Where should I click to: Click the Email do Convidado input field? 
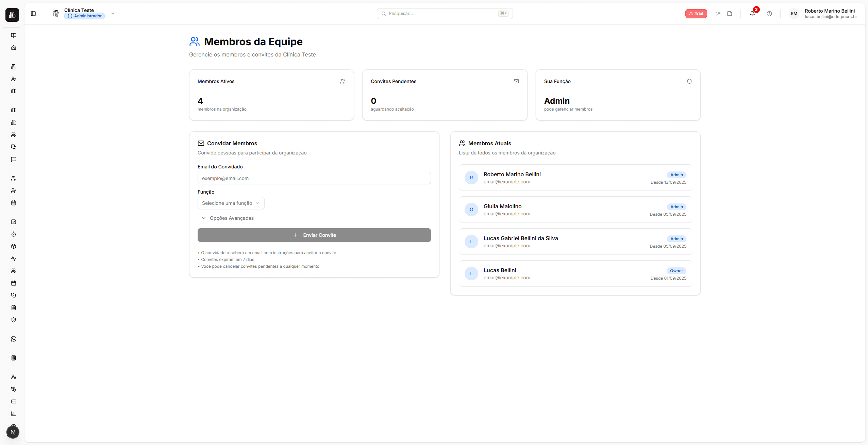pyautogui.click(x=314, y=178)
